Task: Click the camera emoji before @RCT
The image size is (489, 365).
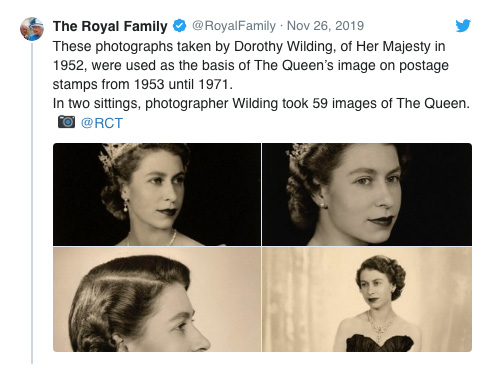Action: pyautogui.click(x=66, y=122)
